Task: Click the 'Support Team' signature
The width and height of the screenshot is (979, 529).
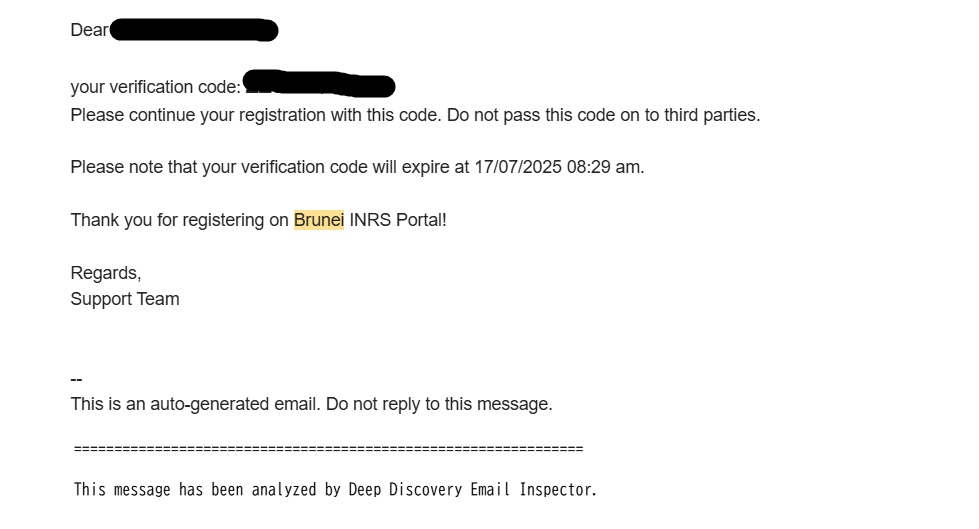Action: tap(125, 299)
